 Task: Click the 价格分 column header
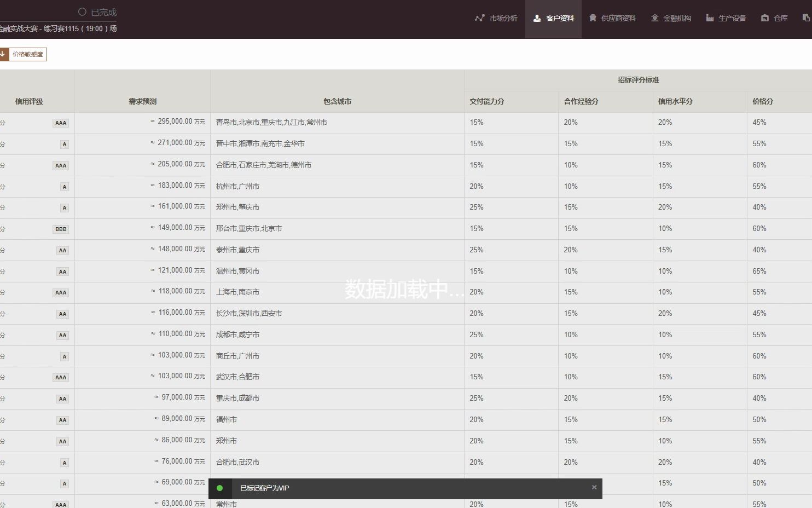(763, 101)
